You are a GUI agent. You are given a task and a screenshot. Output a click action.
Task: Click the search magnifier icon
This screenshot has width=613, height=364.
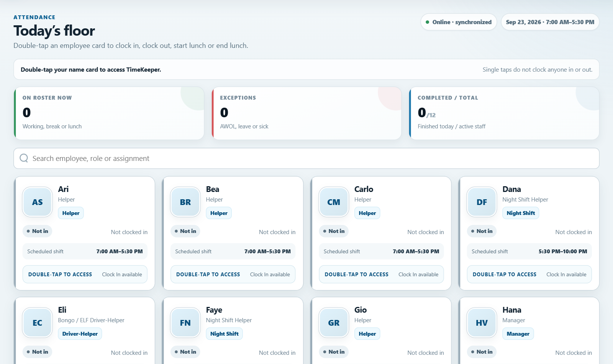tap(24, 158)
